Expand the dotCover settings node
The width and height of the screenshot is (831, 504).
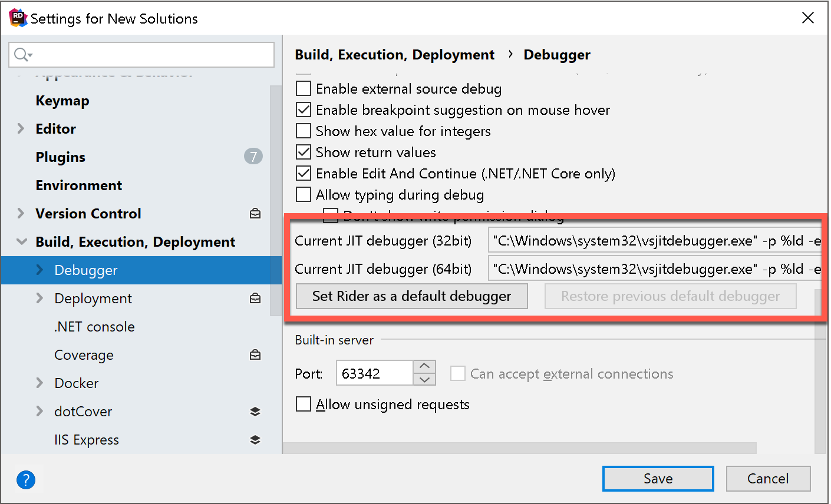[x=40, y=412]
